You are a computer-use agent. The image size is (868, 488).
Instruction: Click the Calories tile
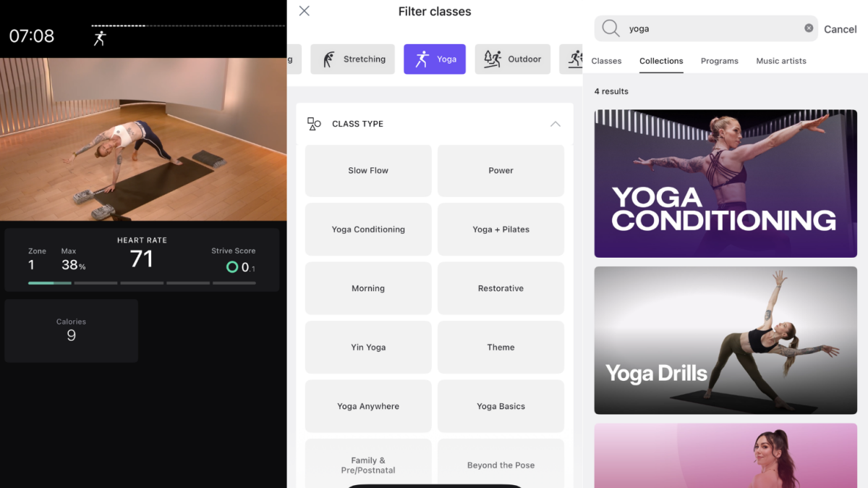(71, 331)
